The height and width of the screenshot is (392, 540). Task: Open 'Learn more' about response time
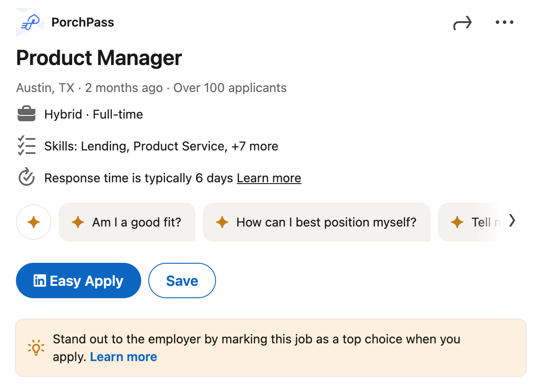click(269, 178)
